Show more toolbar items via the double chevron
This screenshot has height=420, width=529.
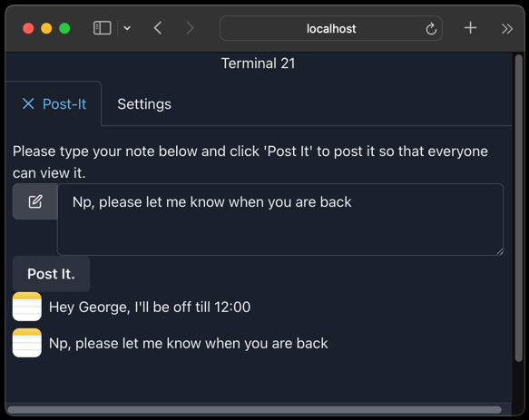click(x=506, y=29)
